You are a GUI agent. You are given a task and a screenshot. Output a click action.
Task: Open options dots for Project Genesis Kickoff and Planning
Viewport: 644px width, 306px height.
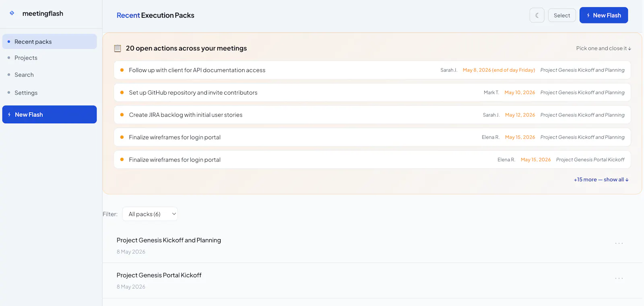[x=619, y=243]
